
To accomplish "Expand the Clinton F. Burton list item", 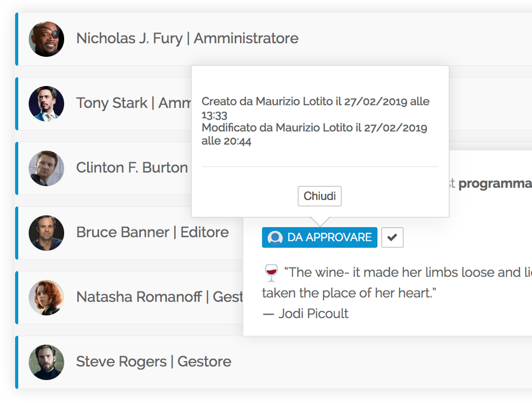I will (132, 168).
